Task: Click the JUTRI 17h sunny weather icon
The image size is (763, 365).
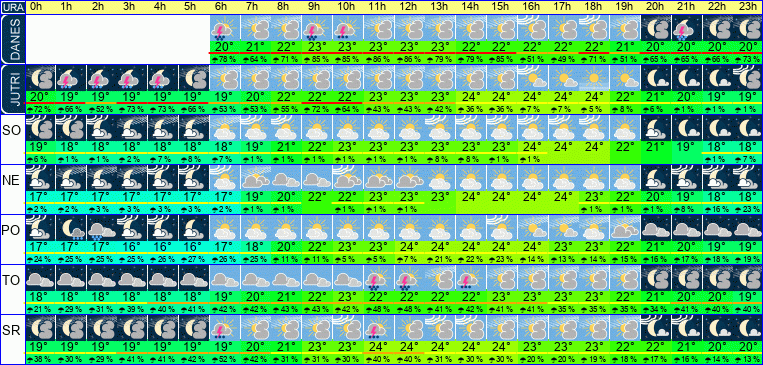Action: (x=564, y=78)
